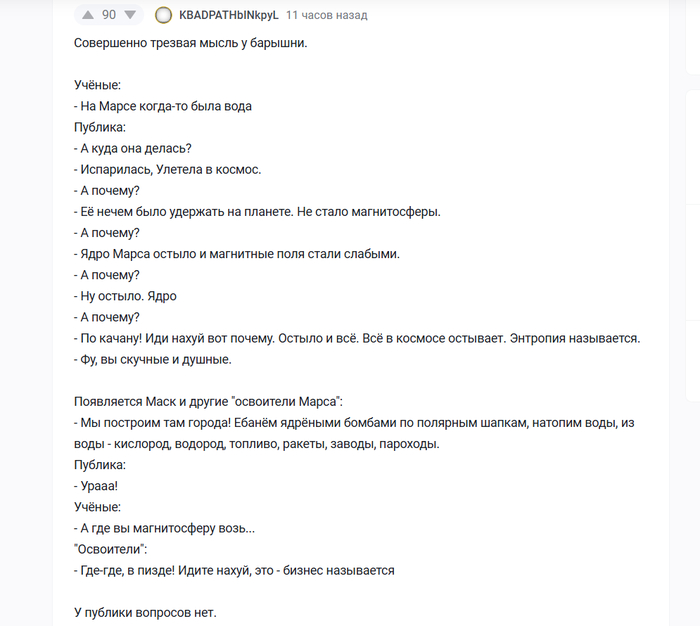Open the KBADPATHbINkpyL user profile
Viewport: 700px width, 626px height.
click(228, 15)
